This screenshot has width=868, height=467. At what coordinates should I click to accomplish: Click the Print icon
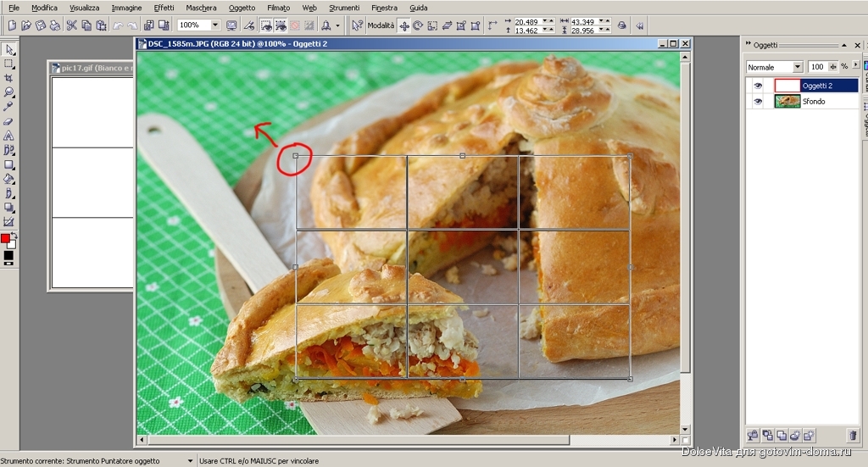click(55, 25)
